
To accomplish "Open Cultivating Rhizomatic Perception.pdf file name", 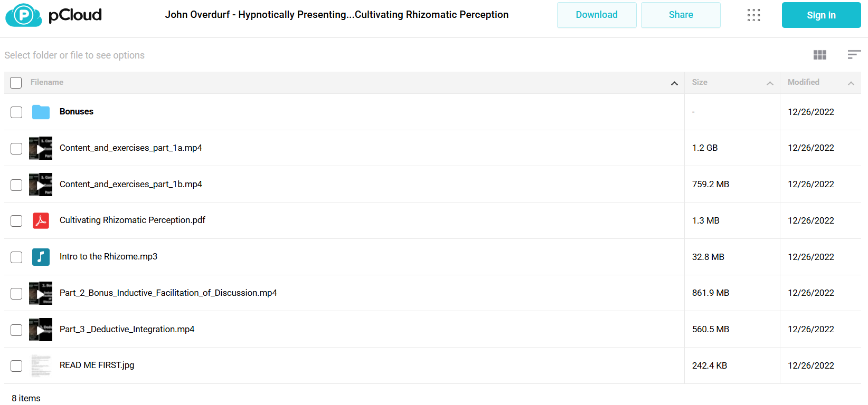I will [x=133, y=220].
